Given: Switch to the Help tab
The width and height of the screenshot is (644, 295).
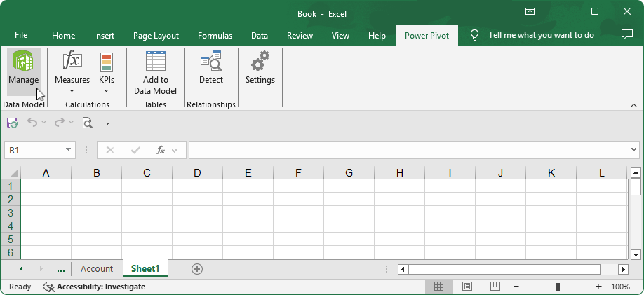Looking at the screenshot, I should click(377, 36).
